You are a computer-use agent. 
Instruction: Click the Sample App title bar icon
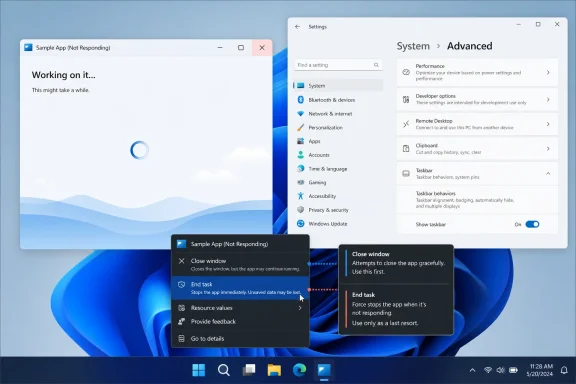tap(28, 48)
